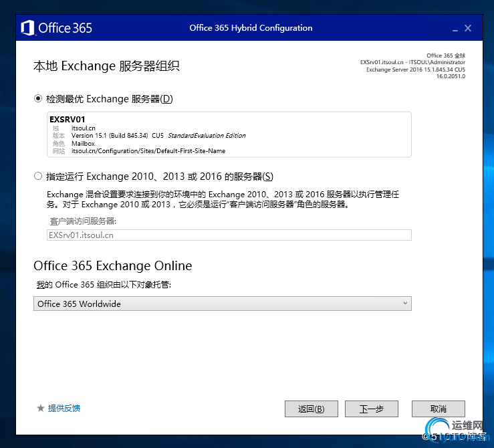Click the Office 365 logo icon
This screenshot has width=494, height=448.
click(27, 27)
